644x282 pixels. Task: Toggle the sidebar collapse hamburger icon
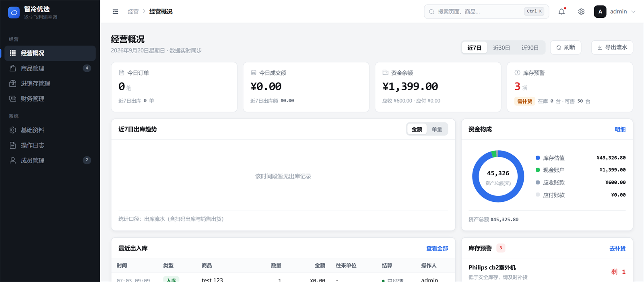[116, 12]
